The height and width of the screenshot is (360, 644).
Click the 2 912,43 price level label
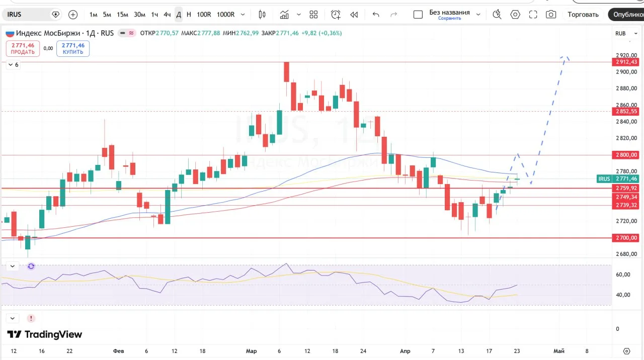tap(626, 62)
